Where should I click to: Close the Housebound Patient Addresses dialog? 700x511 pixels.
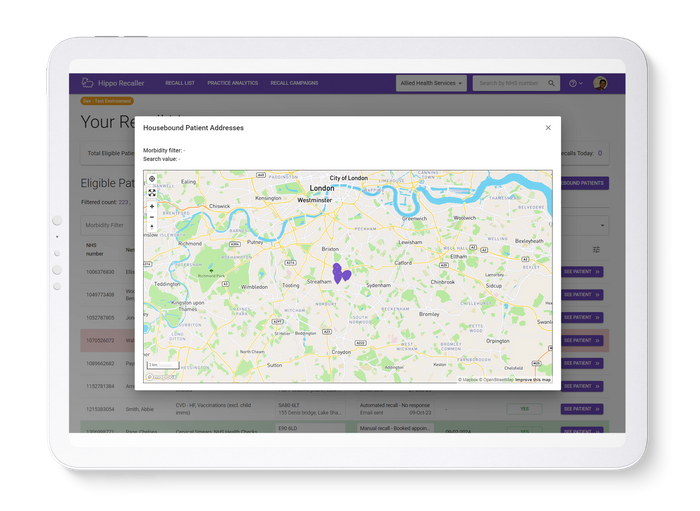point(548,128)
